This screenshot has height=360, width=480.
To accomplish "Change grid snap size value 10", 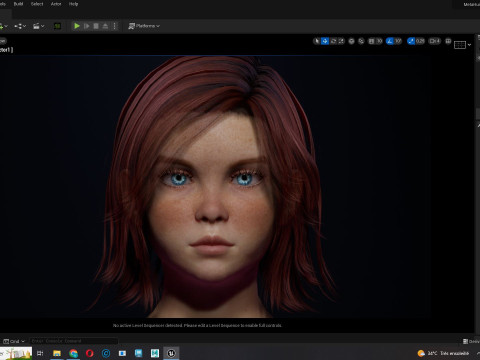I will [379, 41].
